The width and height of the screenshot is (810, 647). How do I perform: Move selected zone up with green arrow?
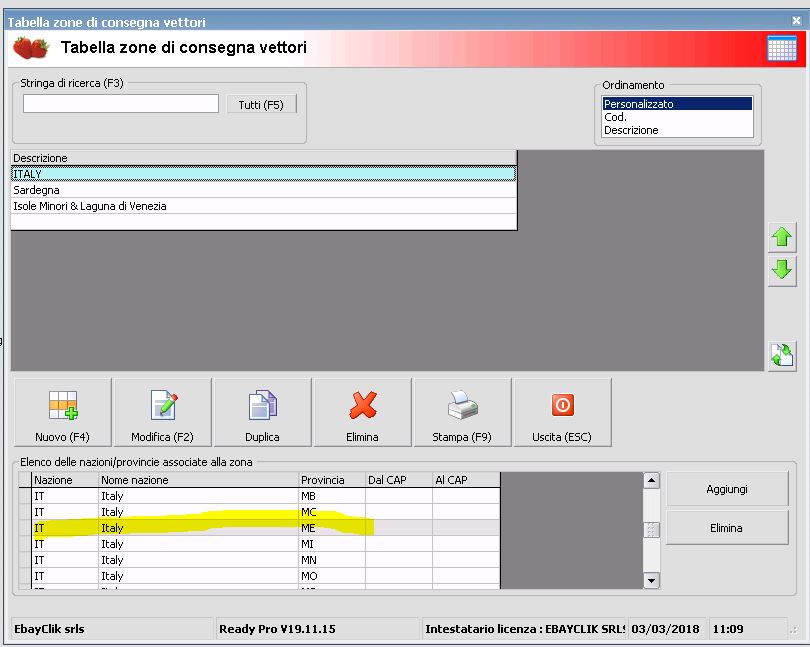click(782, 237)
